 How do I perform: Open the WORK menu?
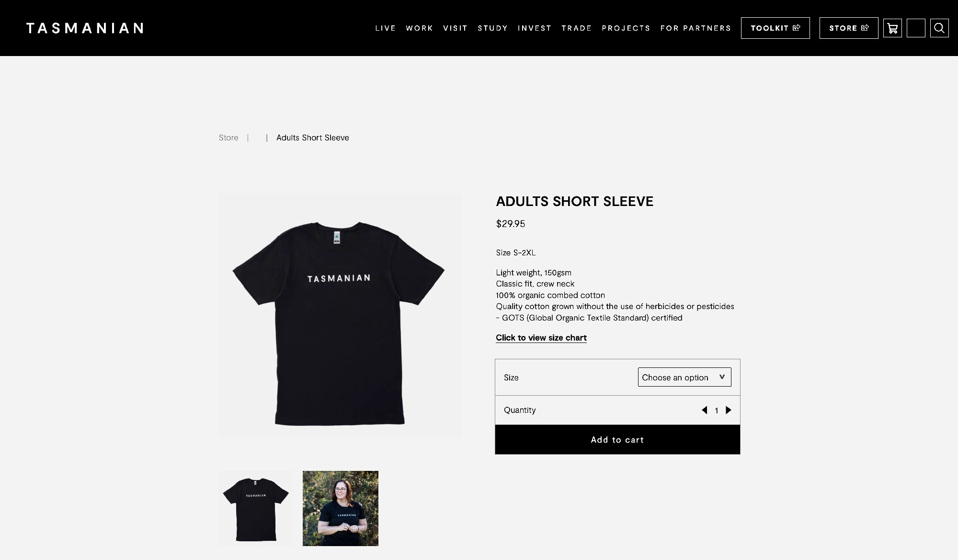point(420,28)
